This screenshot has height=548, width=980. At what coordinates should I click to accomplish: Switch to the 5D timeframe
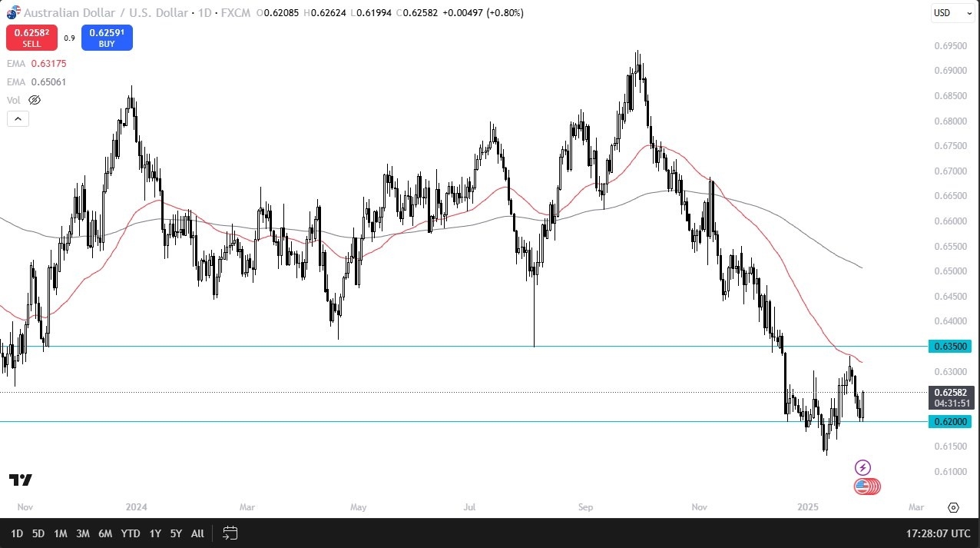coord(38,533)
